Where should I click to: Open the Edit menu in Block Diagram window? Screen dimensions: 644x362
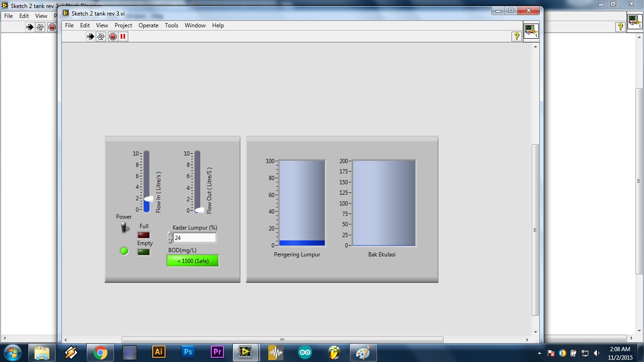24,16
